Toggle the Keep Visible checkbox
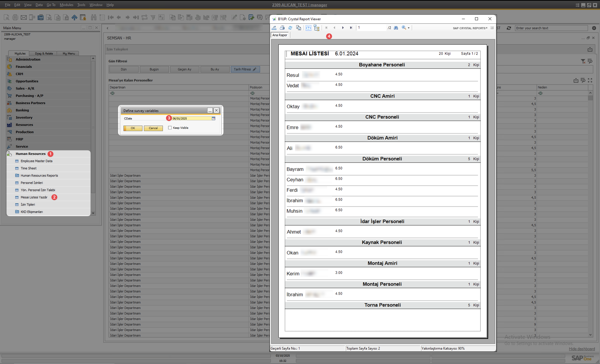Image resolution: width=600 pixels, height=364 pixels. (x=170, y=128)
